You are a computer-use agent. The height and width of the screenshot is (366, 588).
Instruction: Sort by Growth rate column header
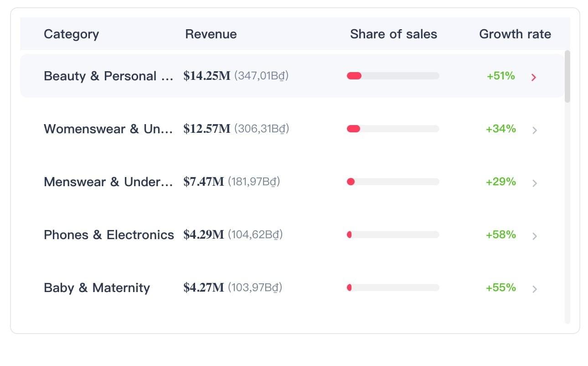[515, 34]
